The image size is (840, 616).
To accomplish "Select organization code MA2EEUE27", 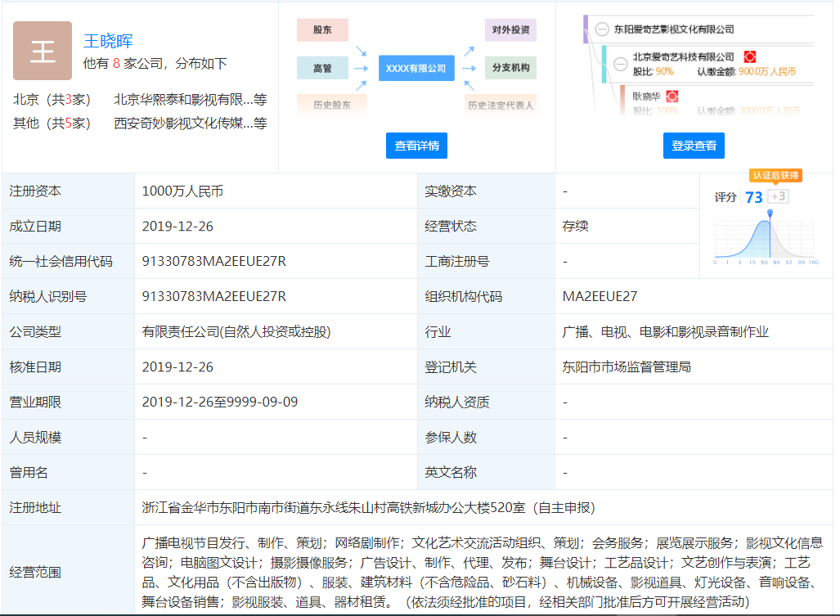I will click(600, 297).
